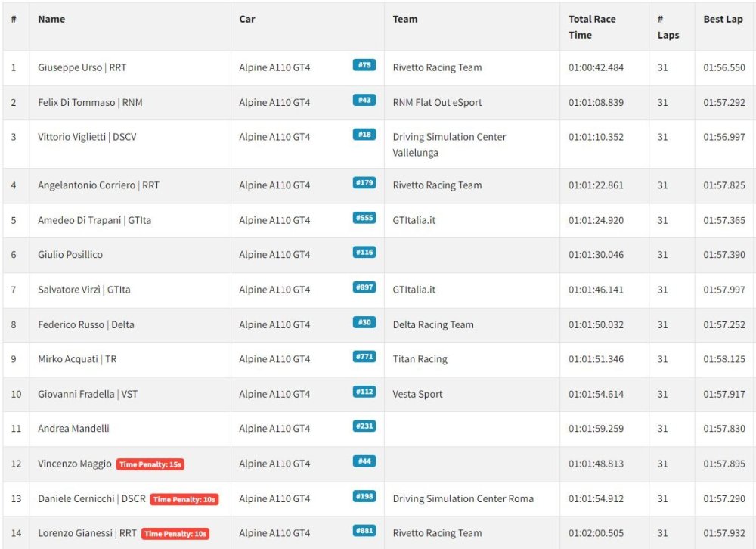Select driver name Angelantonio Corriero | RRT
Image resolution: width=756 pixels, height=549 pixels.
[x=98, y=185]
